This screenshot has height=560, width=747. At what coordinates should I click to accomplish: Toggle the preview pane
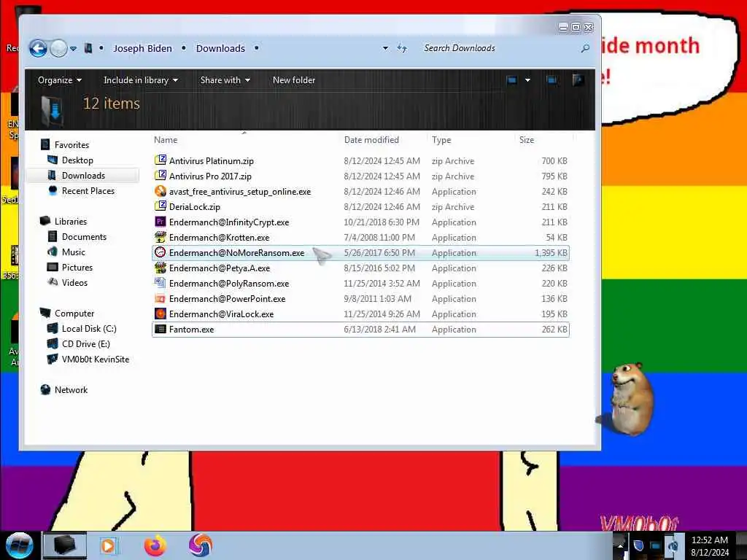click(x=551, y=80)
